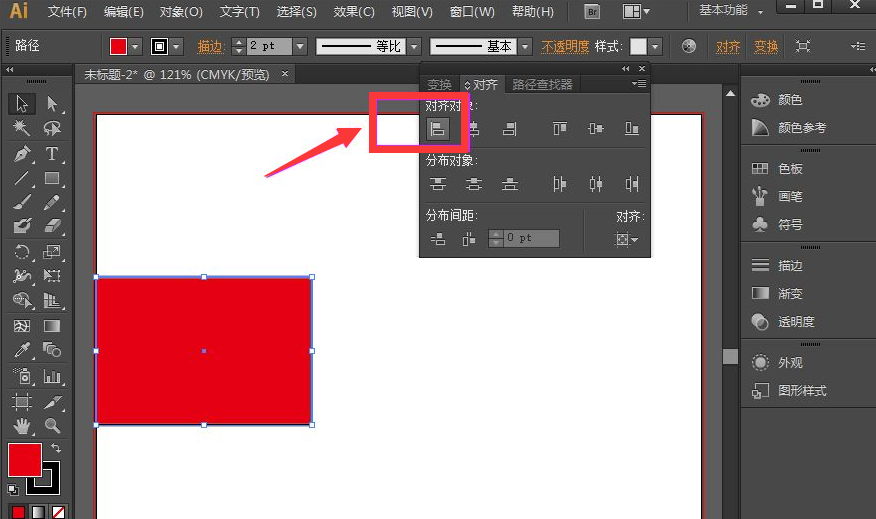Click vertical align top icon
Image resolution: width=876 pixels, height=519 pixels.
coord(560,129)
